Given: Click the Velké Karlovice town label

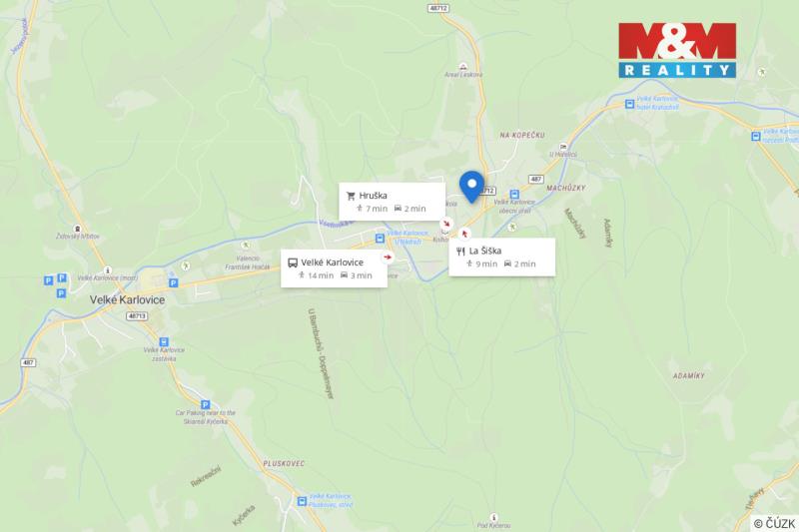Looking at the screenshot, I should [x=128, y=299].
